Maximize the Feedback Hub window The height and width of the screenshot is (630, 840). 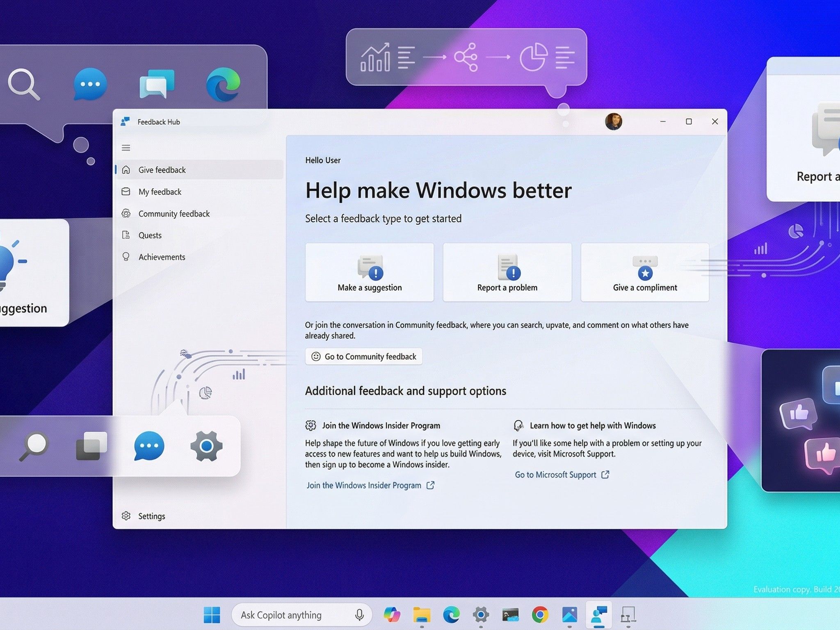(689, 121)
